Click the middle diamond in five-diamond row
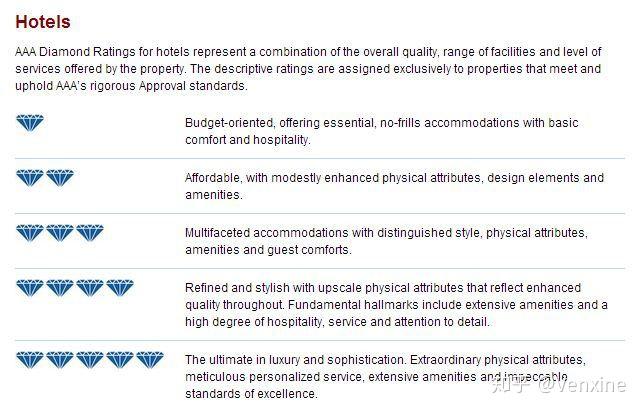Screen dimensions: 643x412 click(90, 358)
